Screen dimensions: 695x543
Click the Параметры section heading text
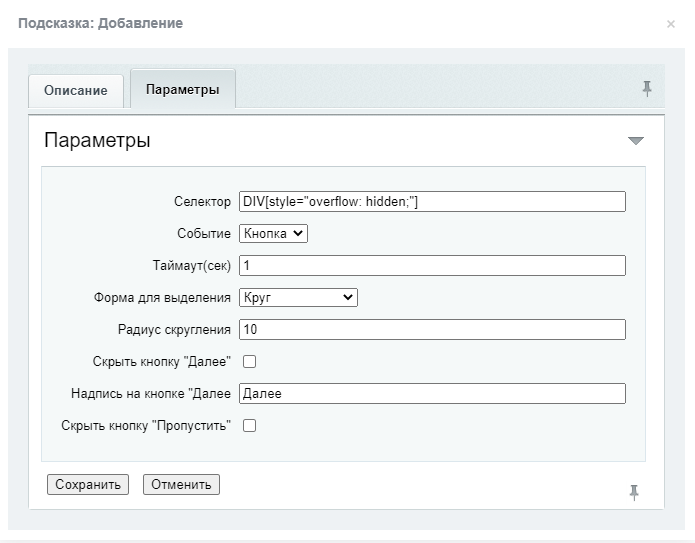click(97, 141)
